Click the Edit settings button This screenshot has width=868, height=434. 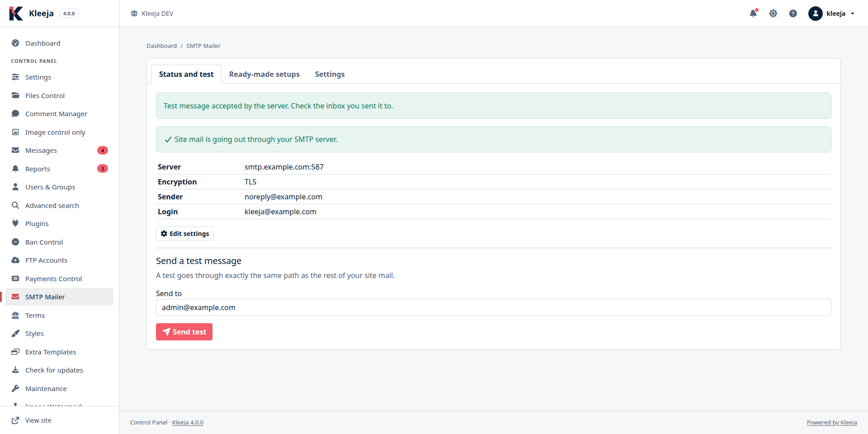click(184, 234)
